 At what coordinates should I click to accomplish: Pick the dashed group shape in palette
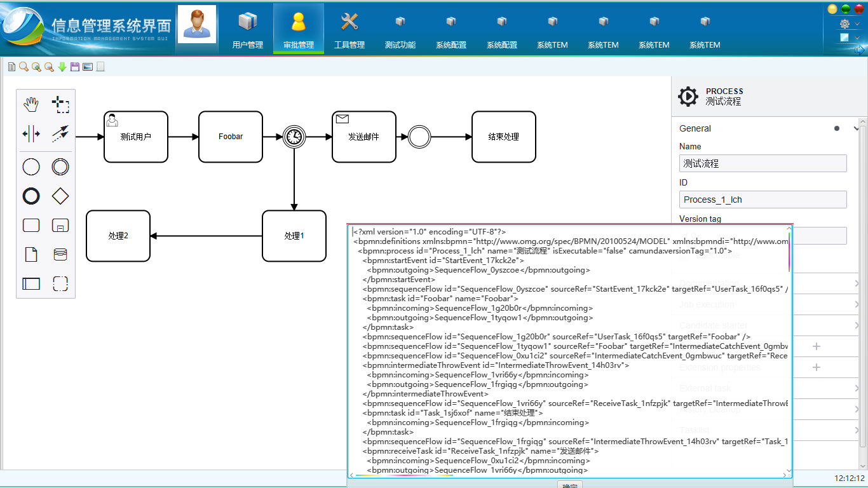pos(60,284)
